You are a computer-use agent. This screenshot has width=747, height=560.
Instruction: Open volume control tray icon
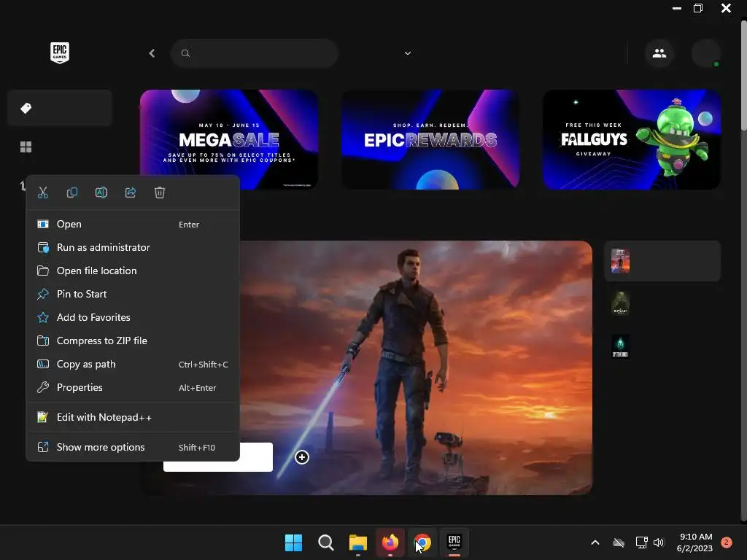659,542
